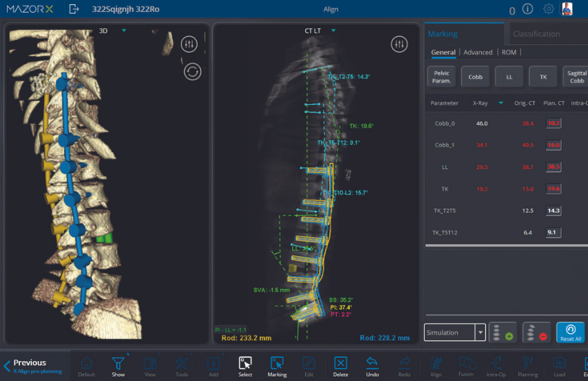This screenshot has height=381, width=588.
Task: Click the user profile avatar
Action: pyautogui.click(x=567, y=9)
